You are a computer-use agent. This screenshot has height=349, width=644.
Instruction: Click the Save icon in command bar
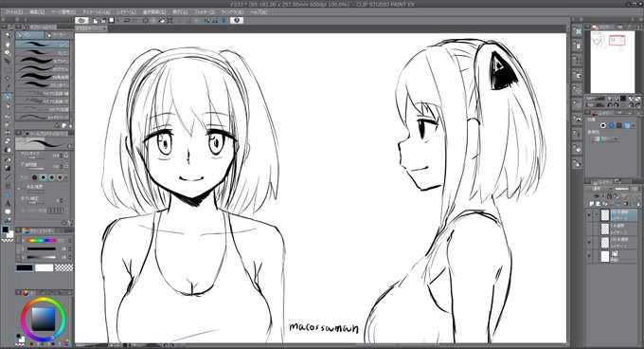point(111,20)
